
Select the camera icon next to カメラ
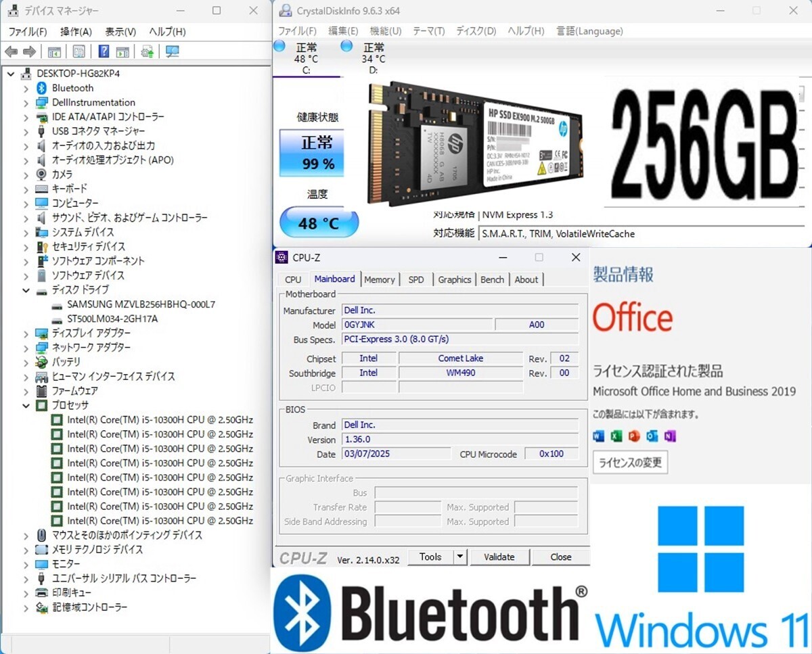coord(41,174)
